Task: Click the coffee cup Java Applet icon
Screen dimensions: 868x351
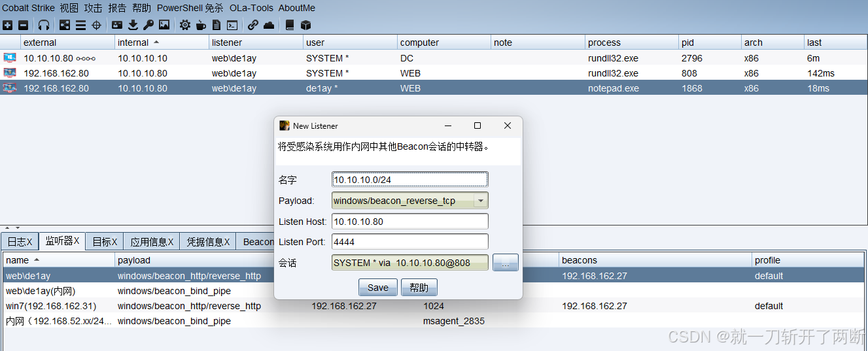Action: [x=201, y=25]
